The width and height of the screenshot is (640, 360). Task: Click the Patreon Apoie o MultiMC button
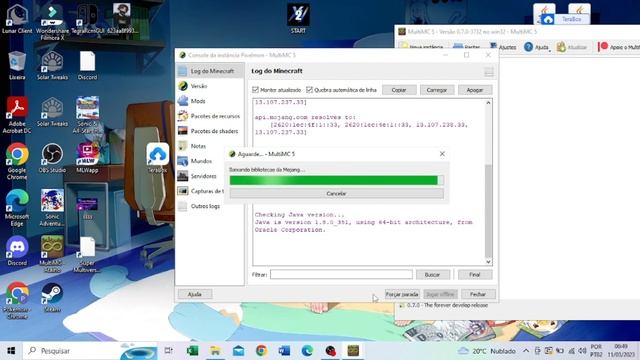618,47
